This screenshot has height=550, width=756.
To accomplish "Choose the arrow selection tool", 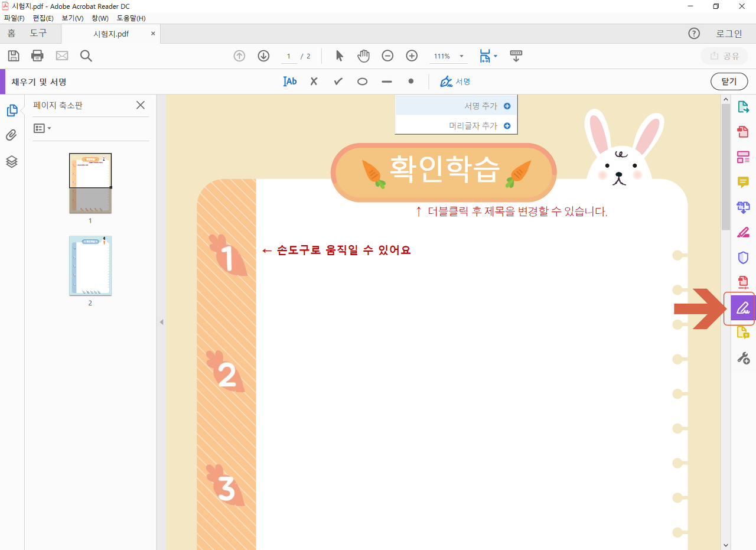I will coord(339,56).
